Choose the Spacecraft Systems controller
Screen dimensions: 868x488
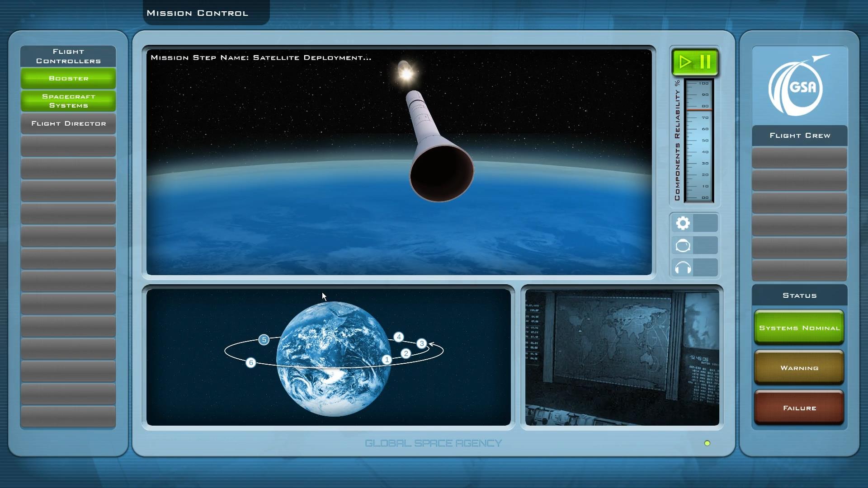(68, 101)
